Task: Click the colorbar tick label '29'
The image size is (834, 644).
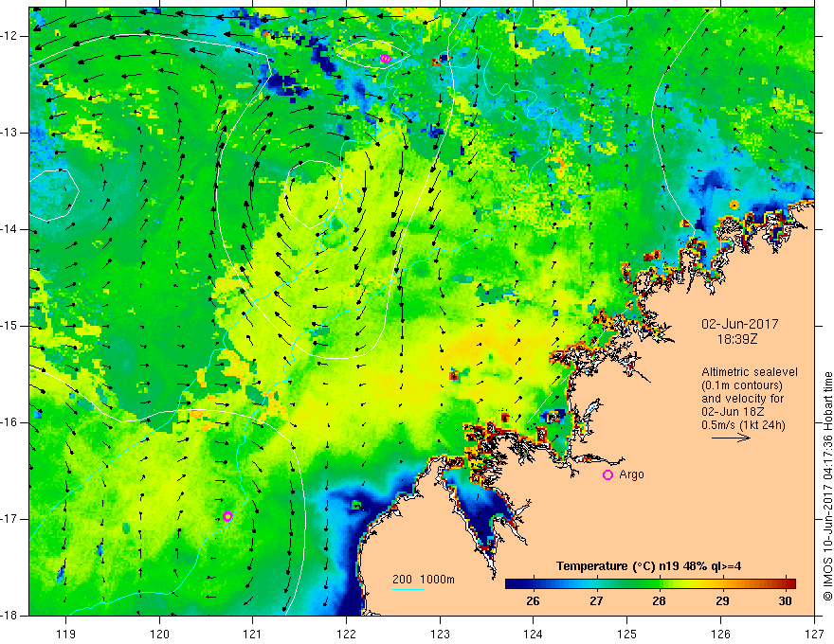Action: pos(722,601)
